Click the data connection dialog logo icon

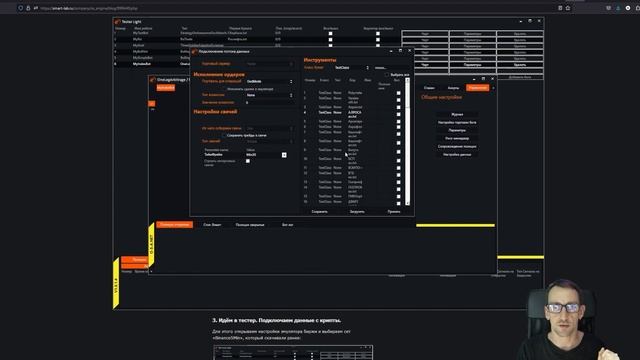(x=195, y=51)
